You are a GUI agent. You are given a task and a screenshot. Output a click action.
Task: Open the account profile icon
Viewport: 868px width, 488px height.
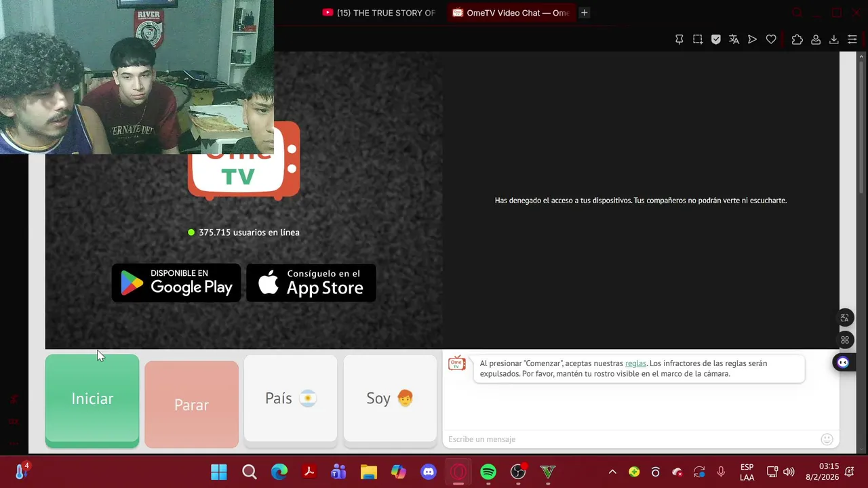(x=816, y=40)
